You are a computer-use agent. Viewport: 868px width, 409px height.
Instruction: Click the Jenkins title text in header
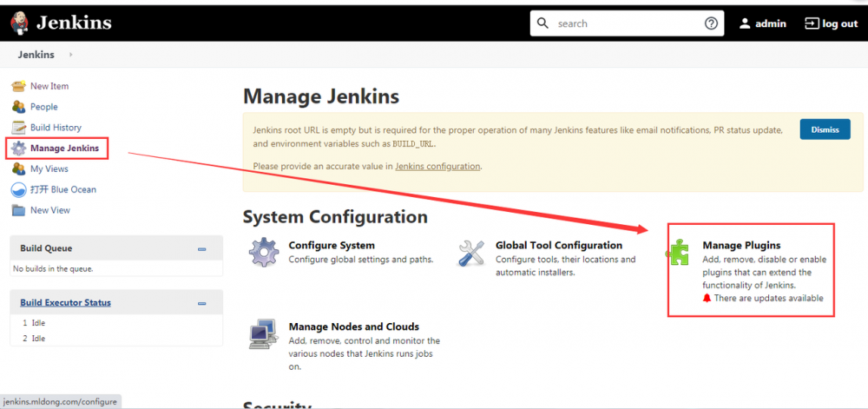pos(74,23)
